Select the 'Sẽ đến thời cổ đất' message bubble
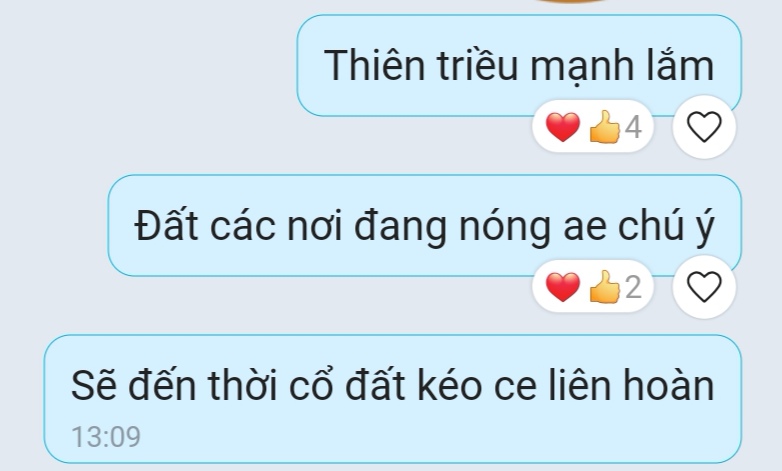 (x=392, y=399)
